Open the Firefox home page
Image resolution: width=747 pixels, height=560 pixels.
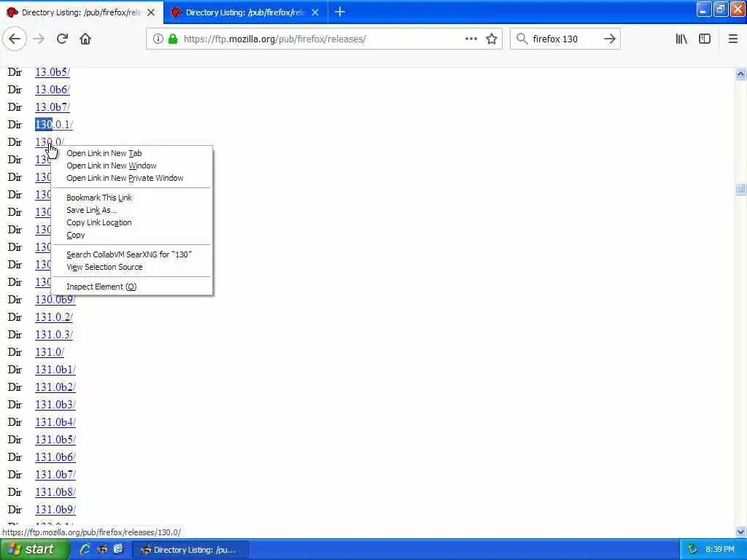[x=85, y=39]
